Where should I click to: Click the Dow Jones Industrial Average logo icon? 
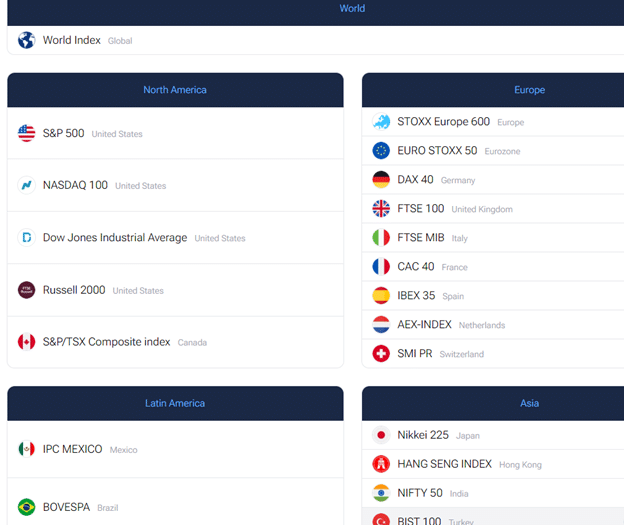coord(27,238)
